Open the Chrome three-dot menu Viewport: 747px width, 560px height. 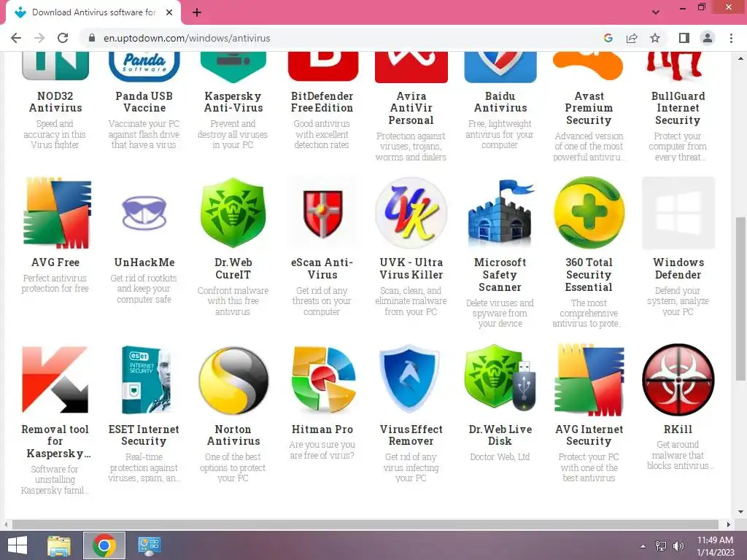[731, 38]
